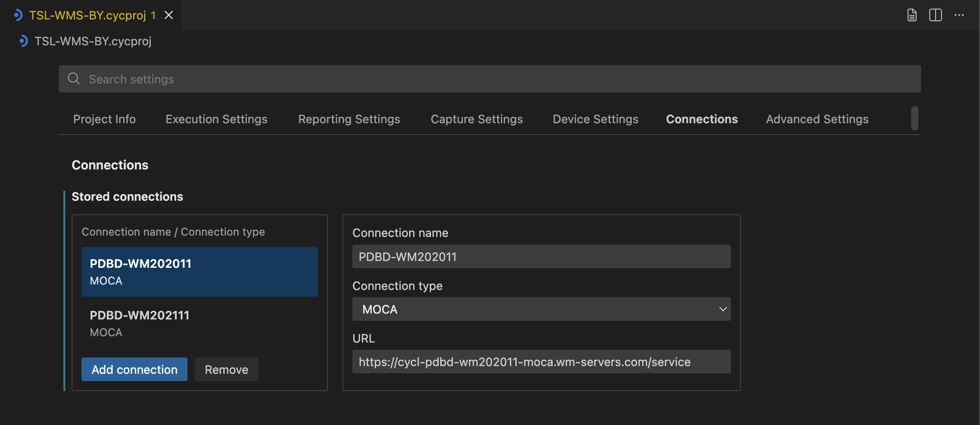Select the PDBD-WM202111 stored connection
Viewport: 980px width, 425px height.
pos(200,324)
